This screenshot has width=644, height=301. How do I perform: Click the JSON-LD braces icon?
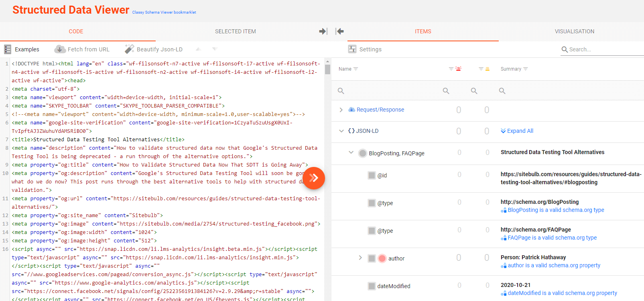[351, 131]
